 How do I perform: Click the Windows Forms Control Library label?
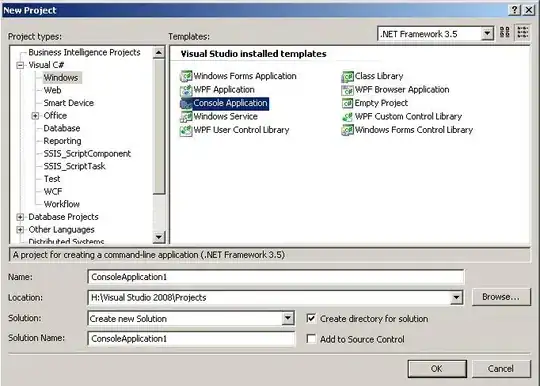(414, 130)
